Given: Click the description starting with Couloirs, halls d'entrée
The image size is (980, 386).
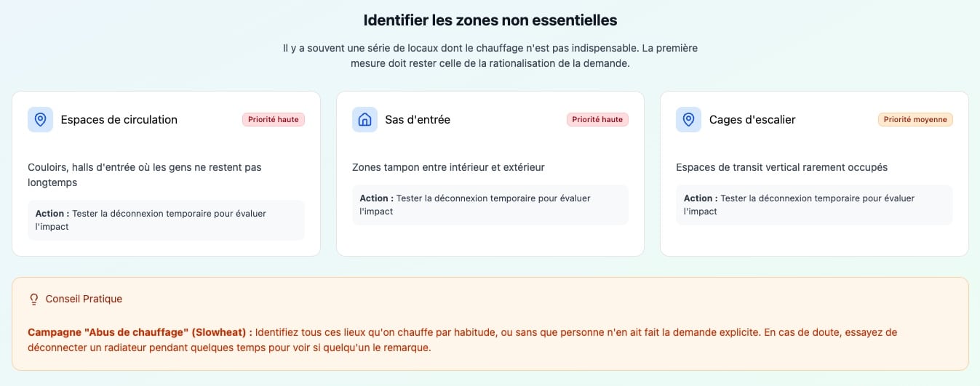Looking at the screenshot, I should [144, 175].
